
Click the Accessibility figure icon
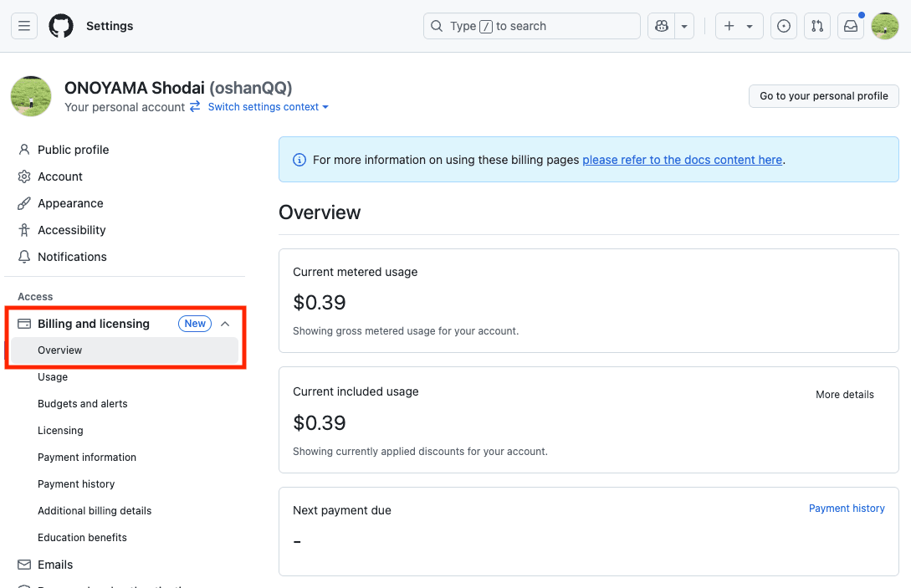point(23,230)
